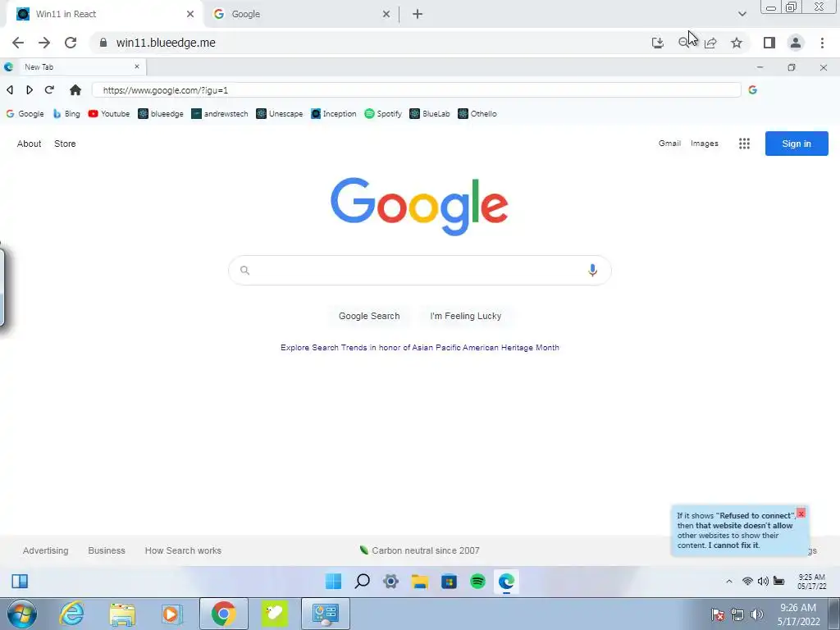Open the Unescape bookmark
Screen dimensions: 840x630
tap(279, 113)
